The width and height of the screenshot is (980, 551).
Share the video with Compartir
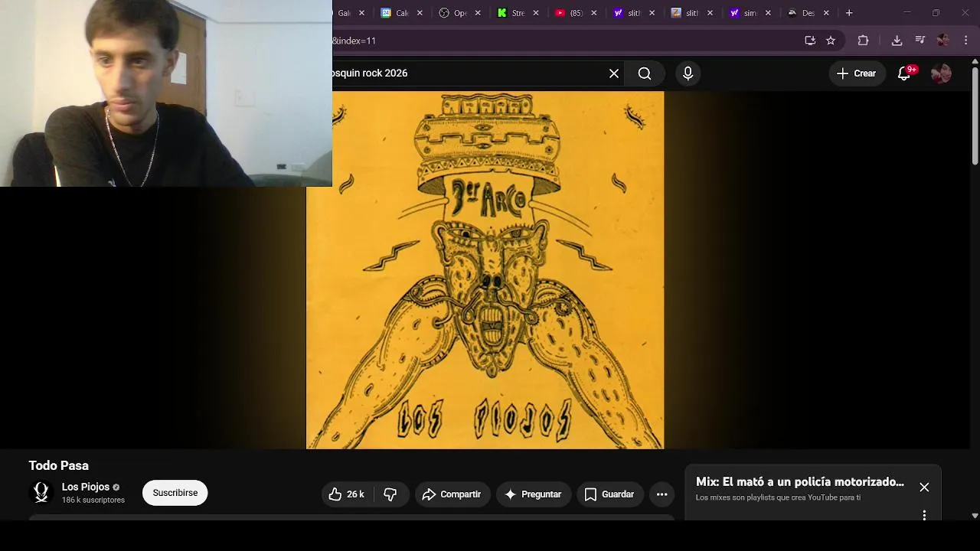[452, 494]
